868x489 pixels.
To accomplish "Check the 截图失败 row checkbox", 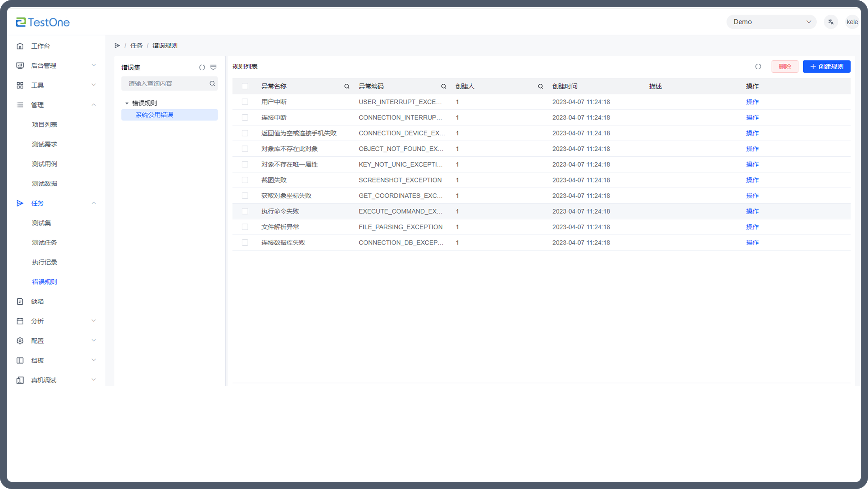I will 245,180.
